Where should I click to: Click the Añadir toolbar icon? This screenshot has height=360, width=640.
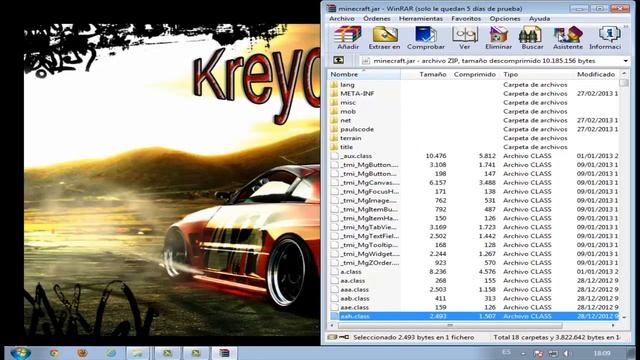point(348,38)
